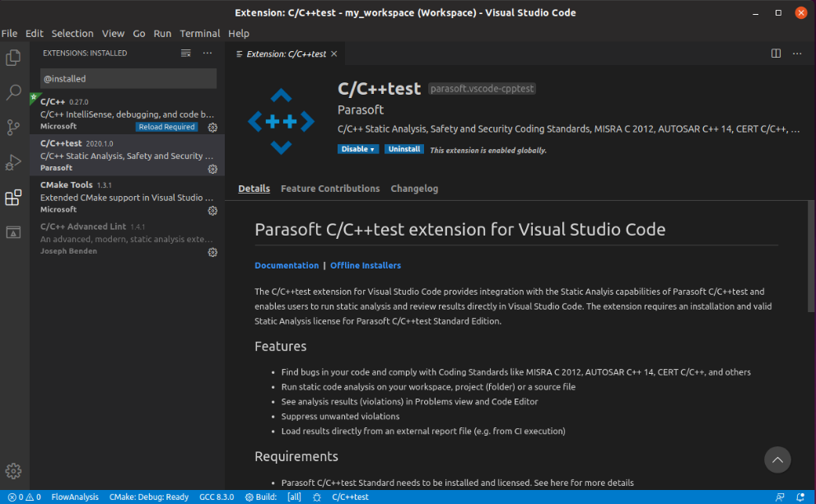Open the Run and Debug view
Screen dimensions: 816x504
pyautogui.click(x=13, y=162)
